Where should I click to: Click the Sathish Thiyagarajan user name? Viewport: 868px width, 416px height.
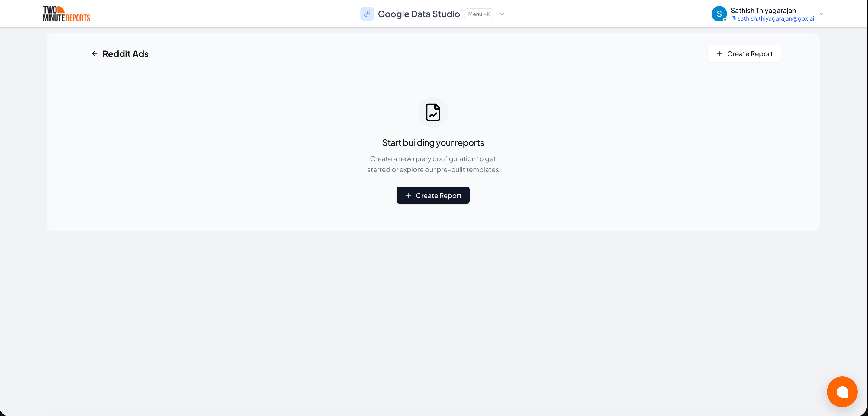point(763,11)
